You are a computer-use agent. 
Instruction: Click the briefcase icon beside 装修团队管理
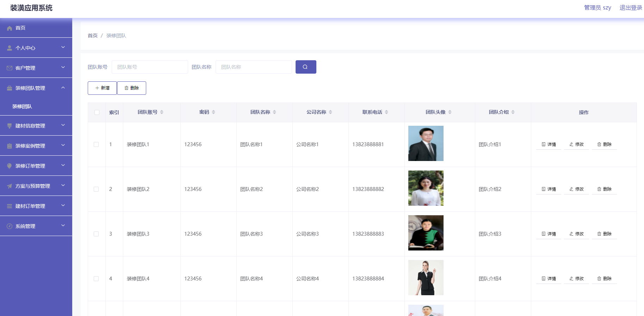[x=10, y=88]
